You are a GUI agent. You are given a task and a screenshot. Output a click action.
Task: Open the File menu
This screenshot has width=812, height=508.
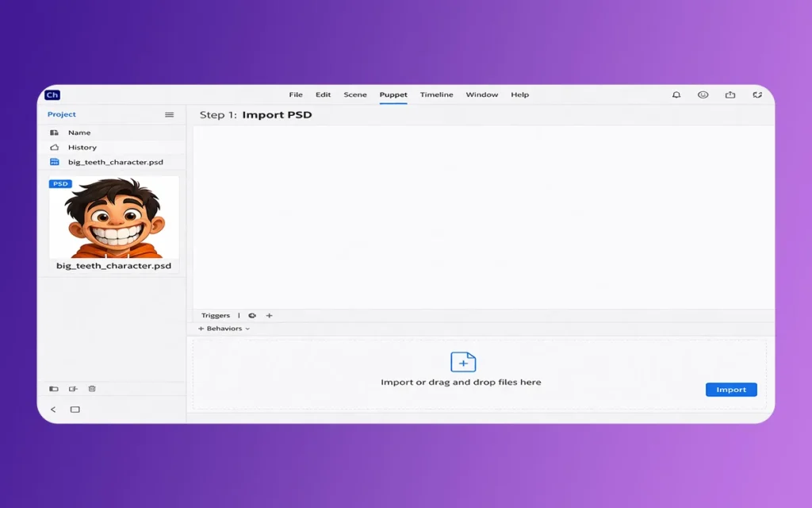[x=296, y=94]
